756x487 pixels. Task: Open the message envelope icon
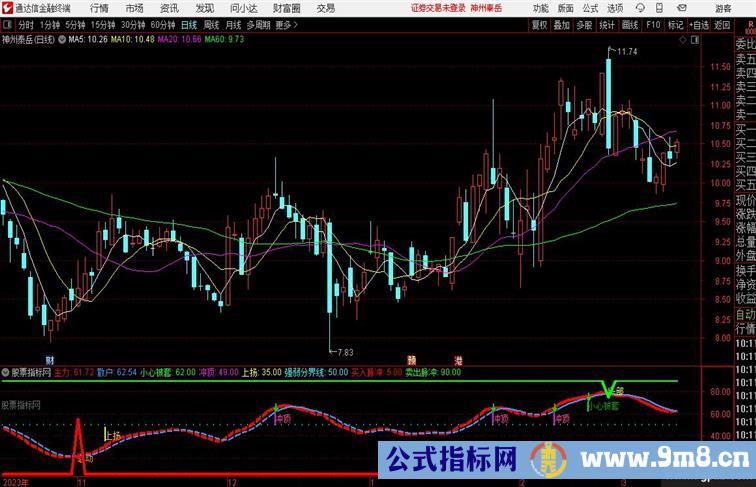pyautogui.click(x=682, y=8)
